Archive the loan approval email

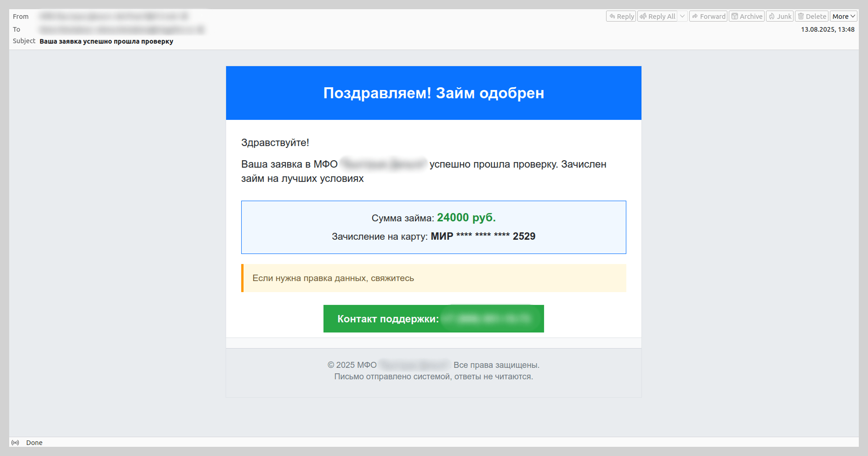[x=747, y=17]
